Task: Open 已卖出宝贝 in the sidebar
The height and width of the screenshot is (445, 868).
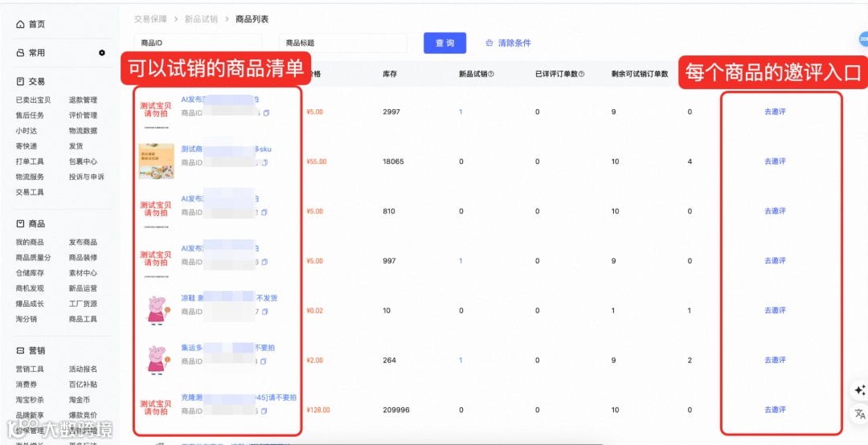Action: point(33,100)
